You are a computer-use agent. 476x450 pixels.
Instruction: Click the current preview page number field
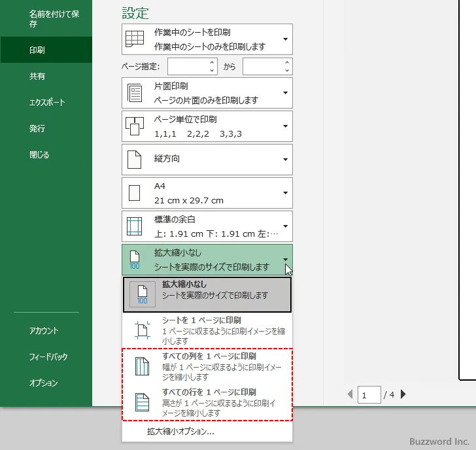click(x=369, y=395)
